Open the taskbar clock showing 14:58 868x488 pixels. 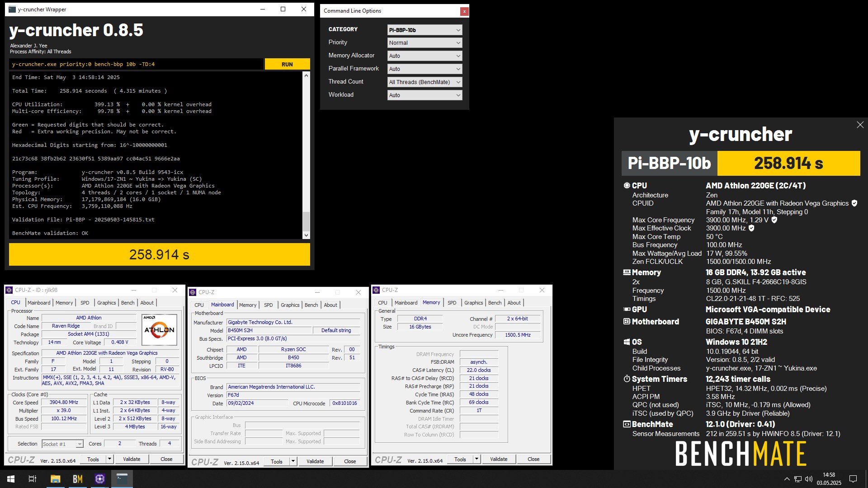click(x=829, y=479)
